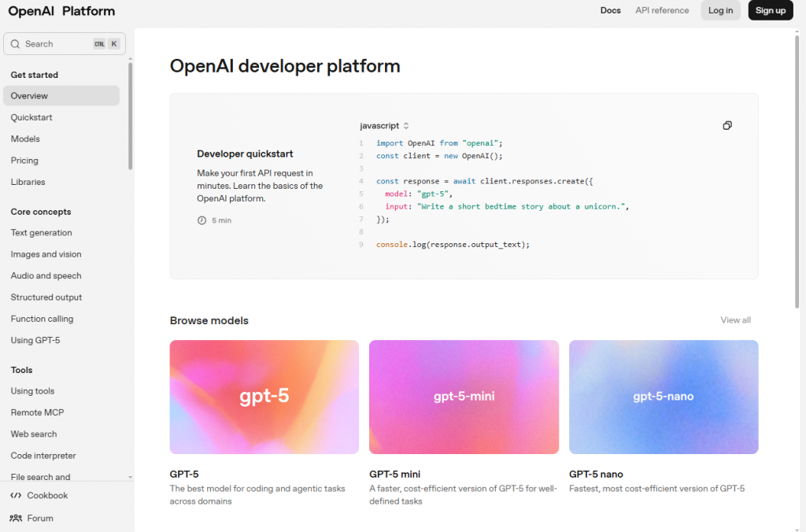Open Structured output page
Screen dimensions: 806x532
[x=46, y=297]
